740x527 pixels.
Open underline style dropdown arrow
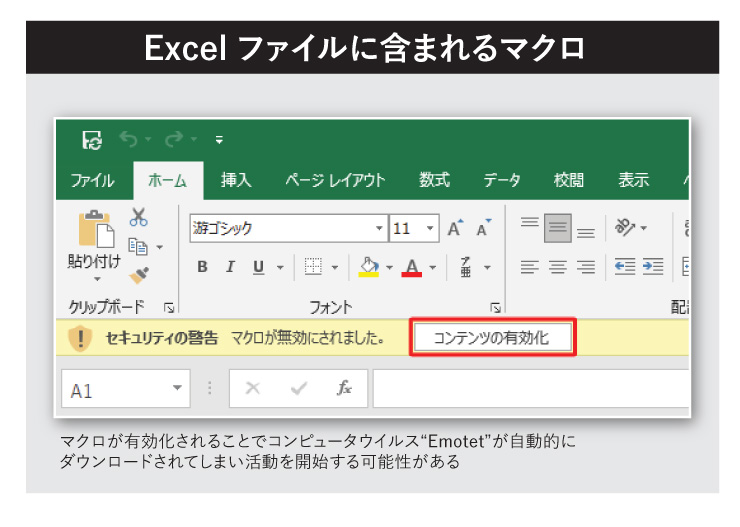(x=280, y=268)
